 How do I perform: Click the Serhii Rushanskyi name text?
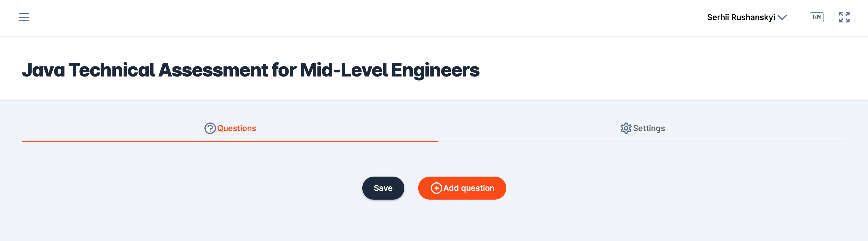coord(741,18)
